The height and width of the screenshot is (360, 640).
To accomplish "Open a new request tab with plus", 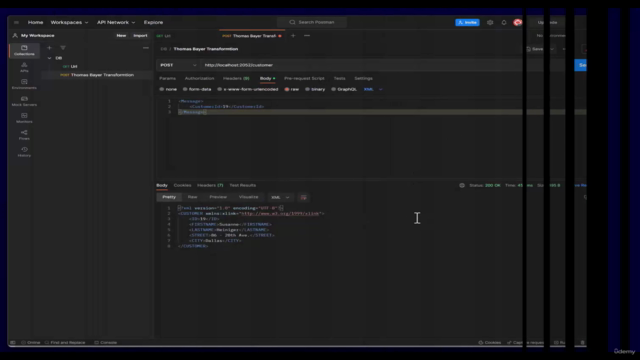I will (293, 36).
